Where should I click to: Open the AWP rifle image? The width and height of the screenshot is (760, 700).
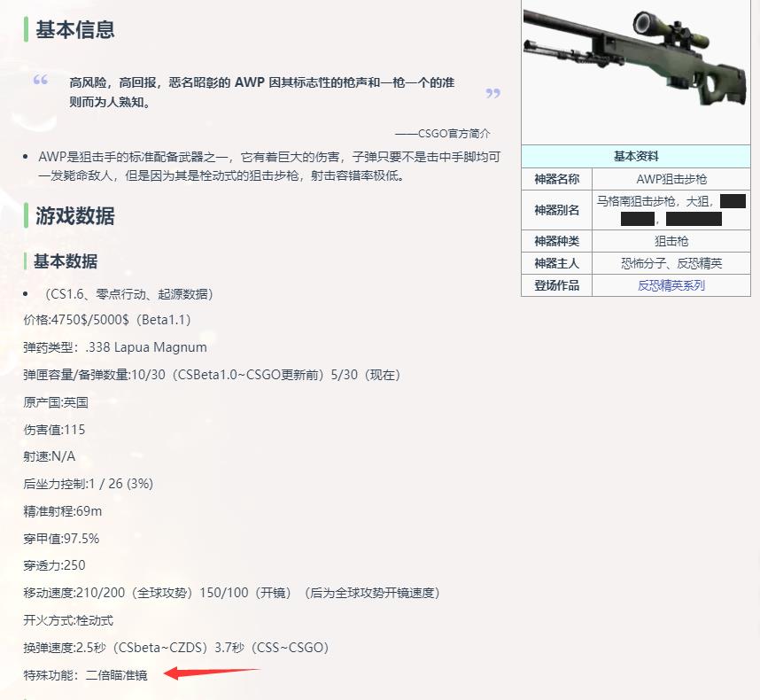[x=634, y=66]
